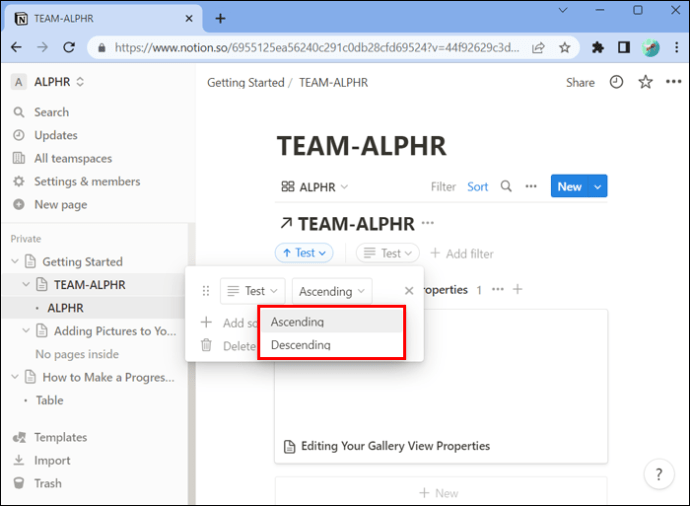
Task: Select the ALPHR subpage in the sidebar
Action: point(65,308)
